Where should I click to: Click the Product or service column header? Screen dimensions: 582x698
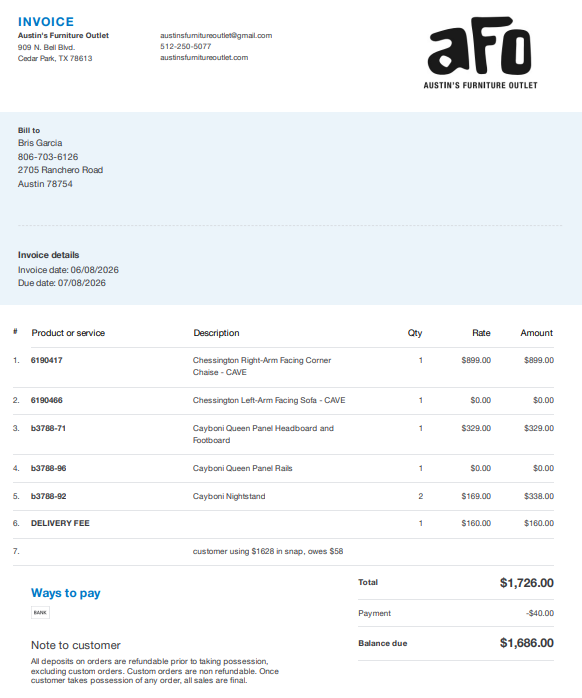pyautogui.click(x=68, y=333)
